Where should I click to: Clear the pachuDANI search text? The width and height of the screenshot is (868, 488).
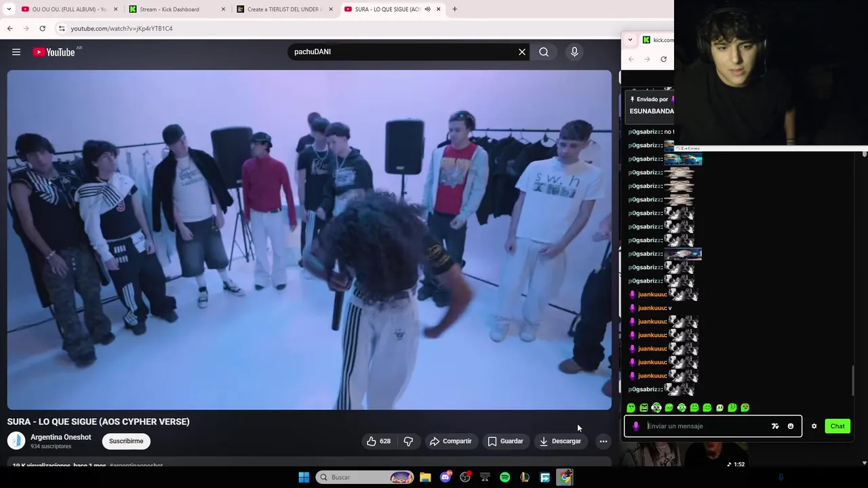[x=522, y=52]
